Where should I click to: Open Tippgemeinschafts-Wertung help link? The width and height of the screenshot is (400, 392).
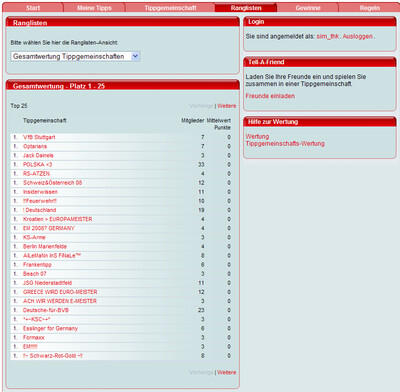[285, 144]
